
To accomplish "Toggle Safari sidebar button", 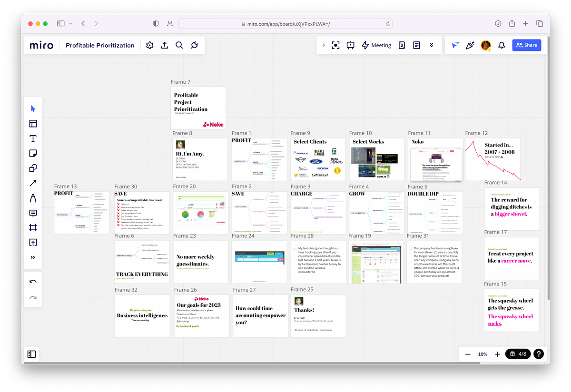I will pos(61,23).
